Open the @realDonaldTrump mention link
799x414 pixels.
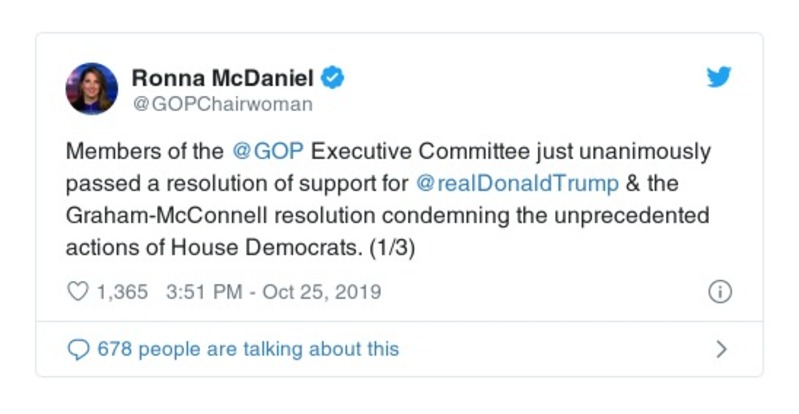tap(503, 184)
